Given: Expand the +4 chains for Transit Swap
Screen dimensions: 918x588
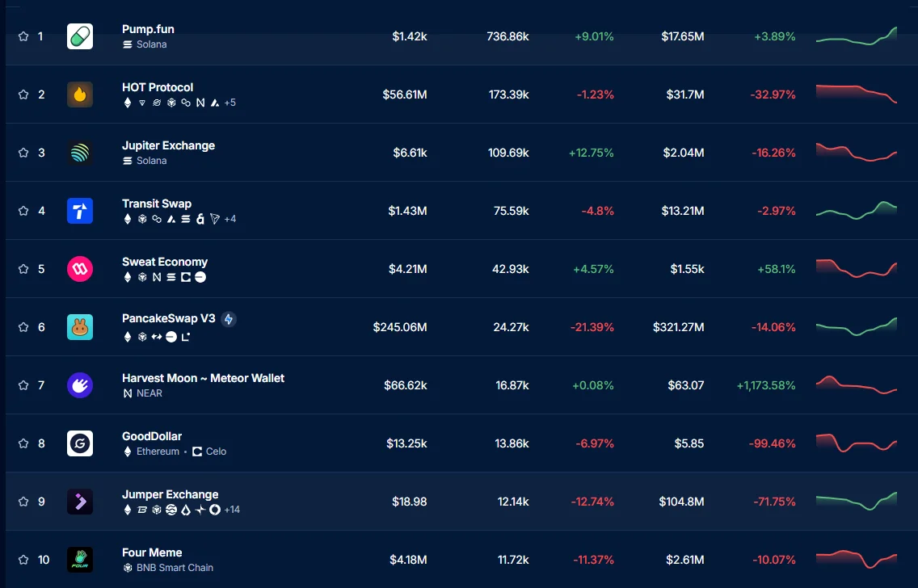Looking at the screenshot, I should tap(230, 218).
